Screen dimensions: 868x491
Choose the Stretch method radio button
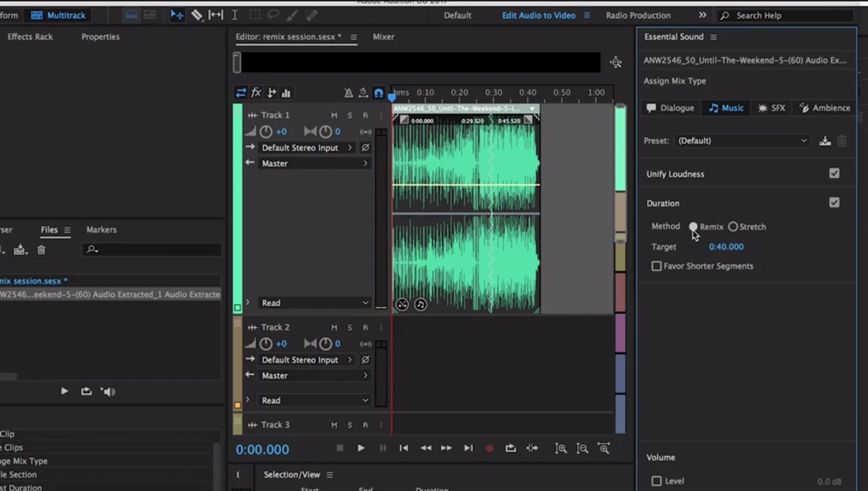coord(733,226)
